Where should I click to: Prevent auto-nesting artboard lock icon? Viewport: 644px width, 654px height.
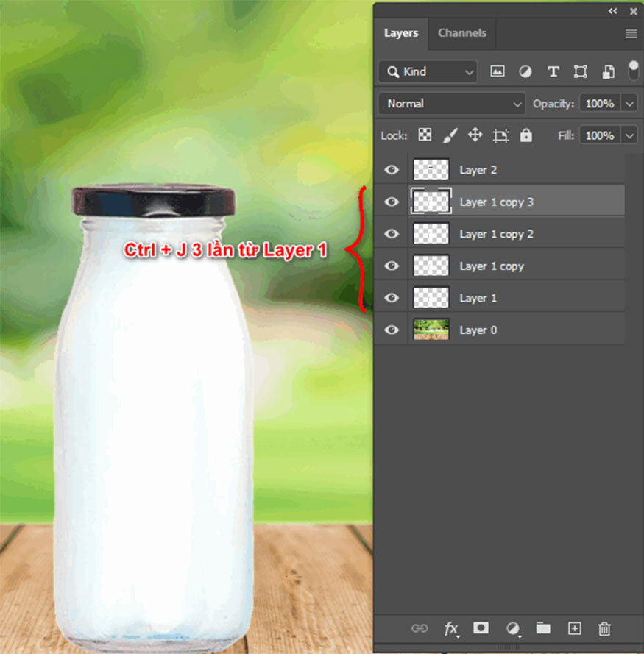tap(500, 135)
